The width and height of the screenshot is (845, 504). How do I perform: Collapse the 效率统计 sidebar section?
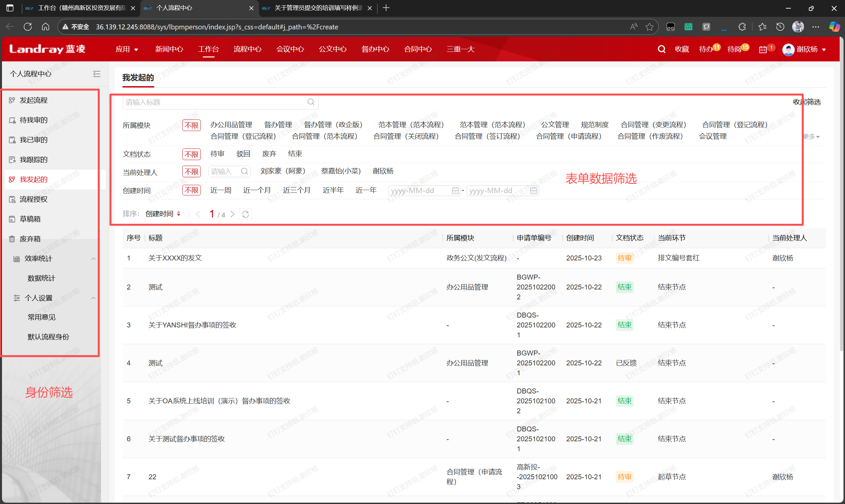pyautogui.click(x=93, y=259)
